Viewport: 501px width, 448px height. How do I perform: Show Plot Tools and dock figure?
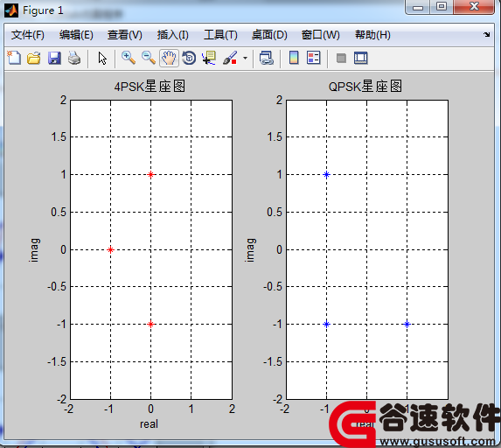coord(361,59)
